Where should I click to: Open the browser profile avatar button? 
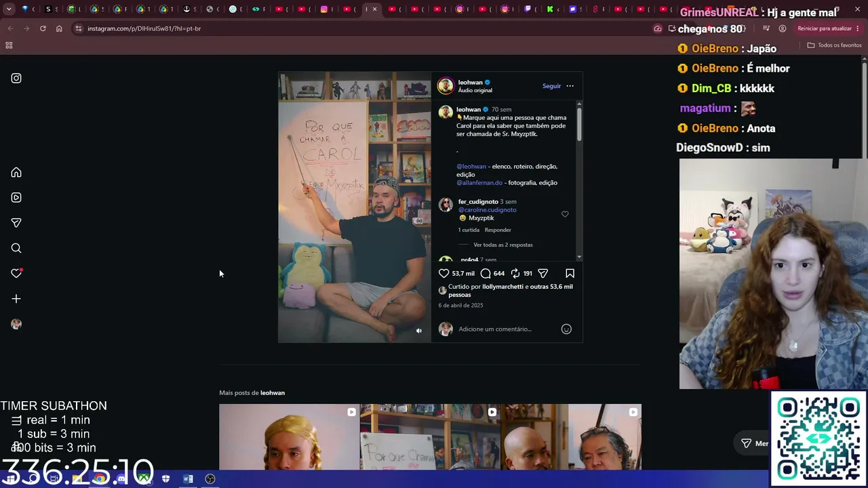783,28
